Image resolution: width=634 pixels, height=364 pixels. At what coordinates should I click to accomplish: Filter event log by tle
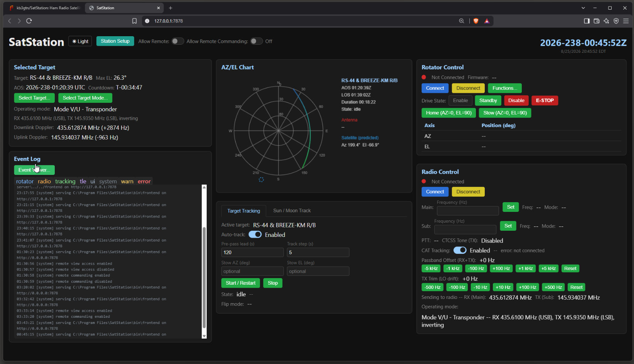(x=83, y=181)
